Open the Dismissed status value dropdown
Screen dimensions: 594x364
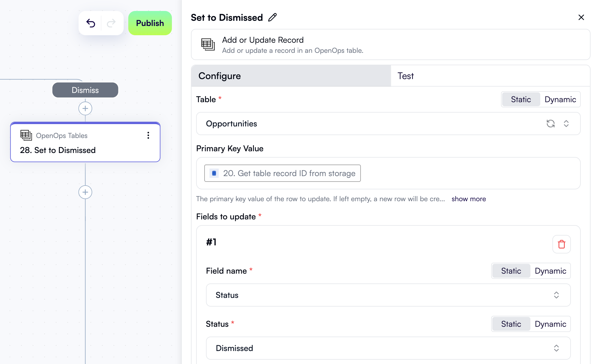pyautogui.click(x=556, y=348)
